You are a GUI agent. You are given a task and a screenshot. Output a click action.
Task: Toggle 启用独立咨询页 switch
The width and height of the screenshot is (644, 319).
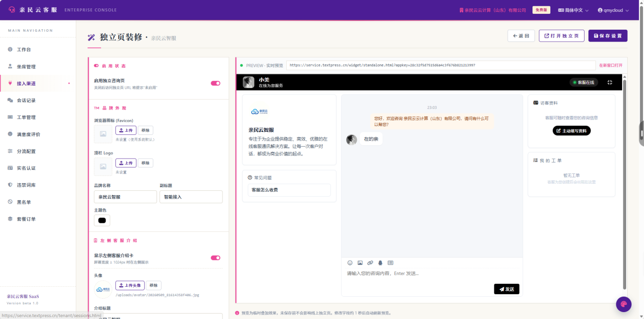pos(215,83)
